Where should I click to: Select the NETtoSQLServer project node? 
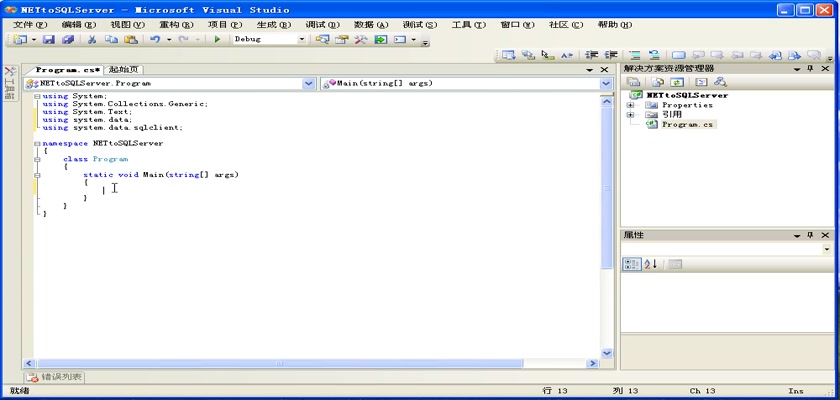coord(687,95)
